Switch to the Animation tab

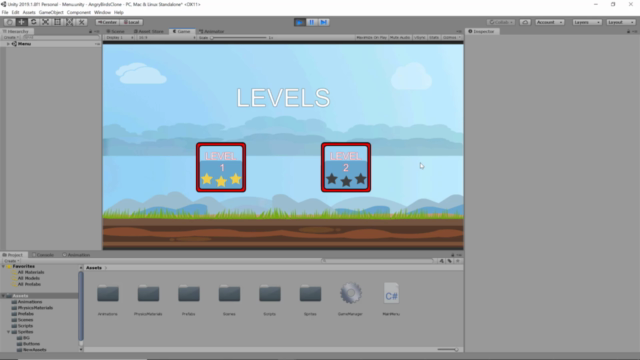click(76, 255)
